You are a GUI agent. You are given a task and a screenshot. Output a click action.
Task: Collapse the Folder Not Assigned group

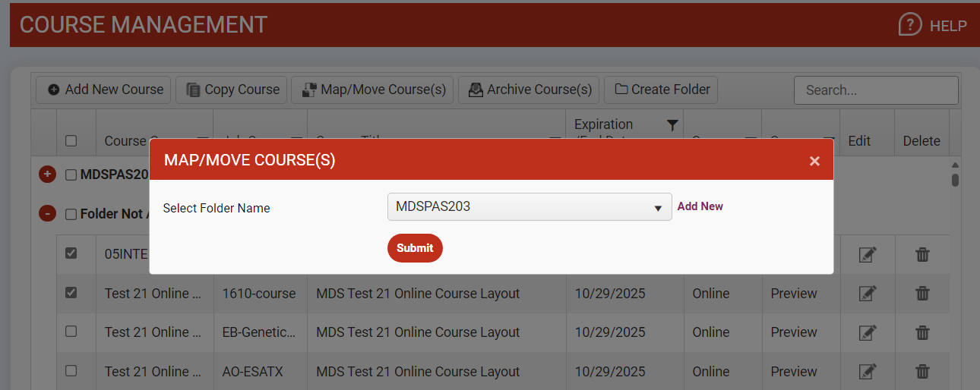pyautogui.click(x=47, y=214)
